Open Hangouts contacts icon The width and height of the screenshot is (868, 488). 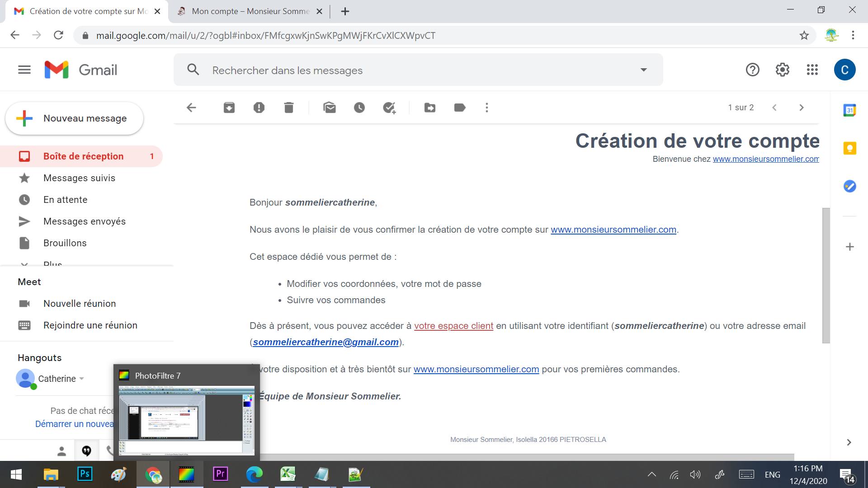tap(61, 451)
